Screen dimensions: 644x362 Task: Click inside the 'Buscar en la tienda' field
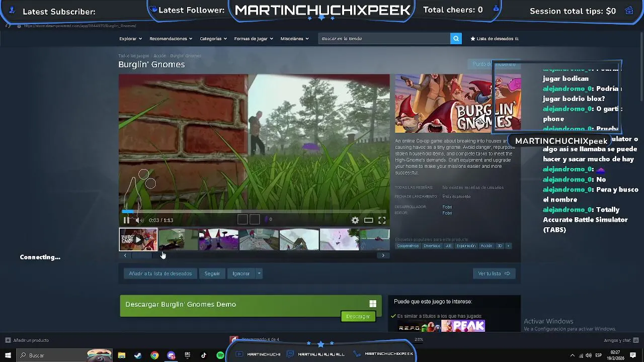click(x=384, y=39)
